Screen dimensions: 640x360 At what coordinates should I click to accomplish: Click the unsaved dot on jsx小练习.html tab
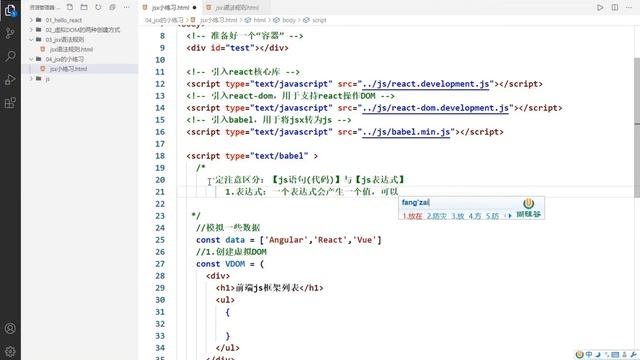pyautogui.click(x=195, y=7)
